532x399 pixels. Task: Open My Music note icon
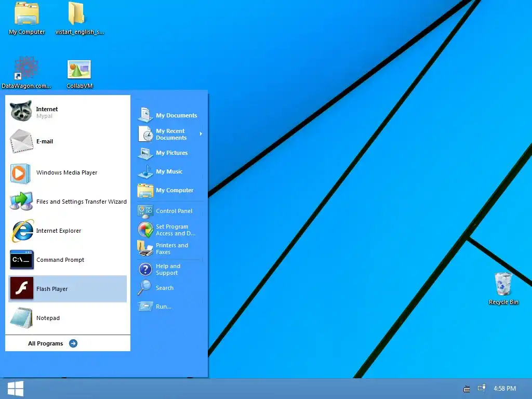click(x=145, y=171)
